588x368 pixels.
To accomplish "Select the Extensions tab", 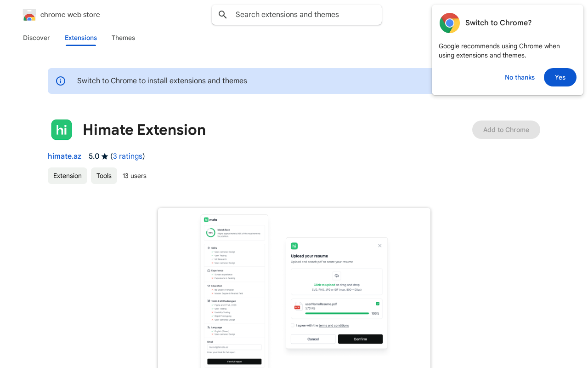I will [80, 38].
